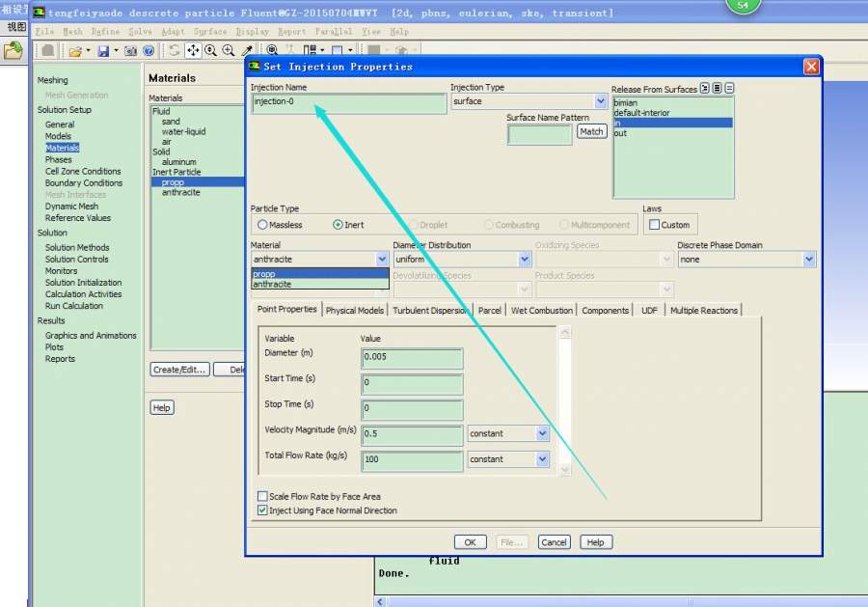Switch to the Point Properties tab
Image resolution: width=868 pixels, height=607 pixels.
point(286,309)
